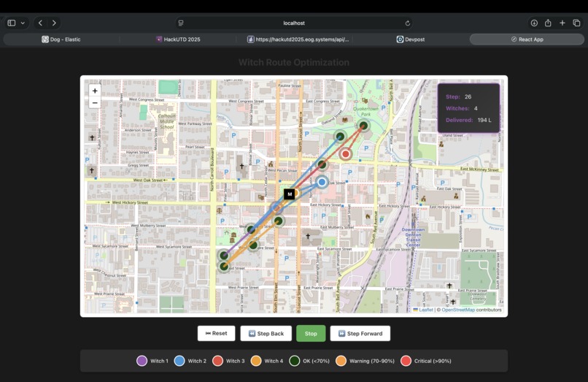This screenshot has height=382, width=588.
Task: Click the green Stop button
Action: 311,333
